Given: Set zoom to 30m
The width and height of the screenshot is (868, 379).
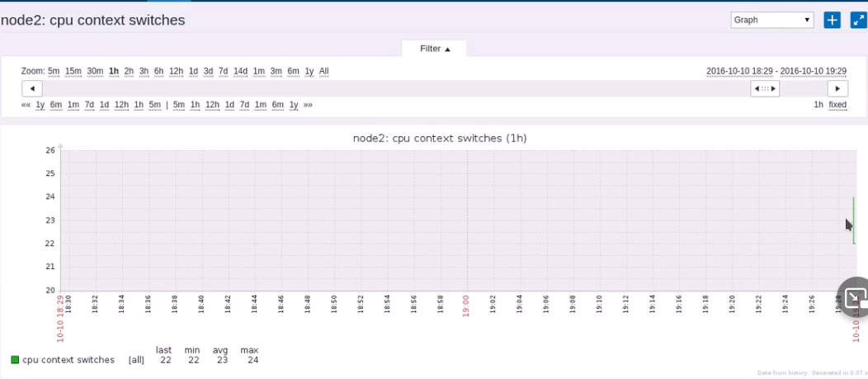Looking at the screenshot, I should coord(95,72).
